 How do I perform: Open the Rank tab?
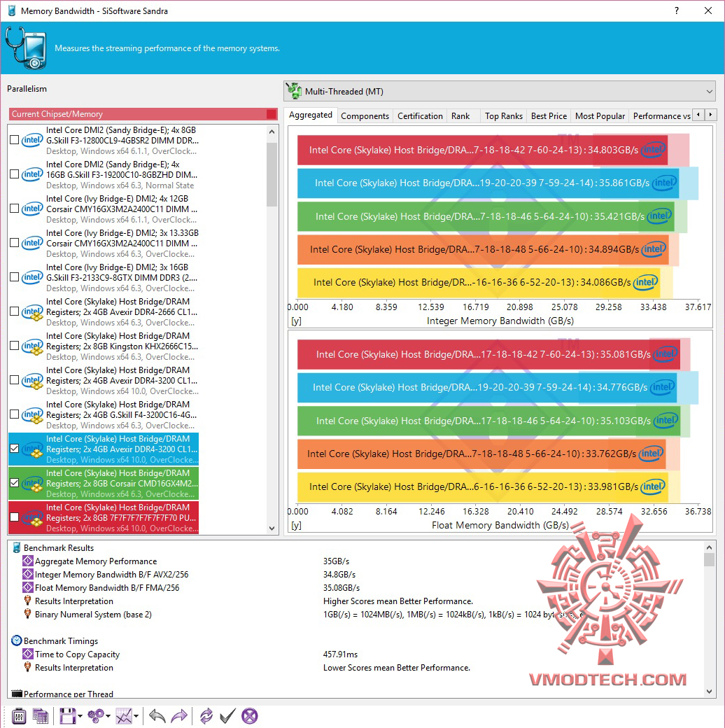point(460,116)
